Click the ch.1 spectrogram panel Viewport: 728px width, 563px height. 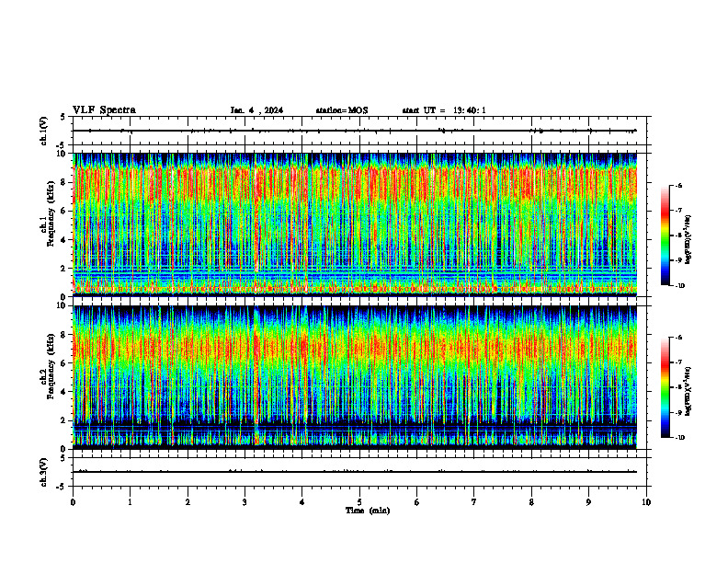[355, 224]
